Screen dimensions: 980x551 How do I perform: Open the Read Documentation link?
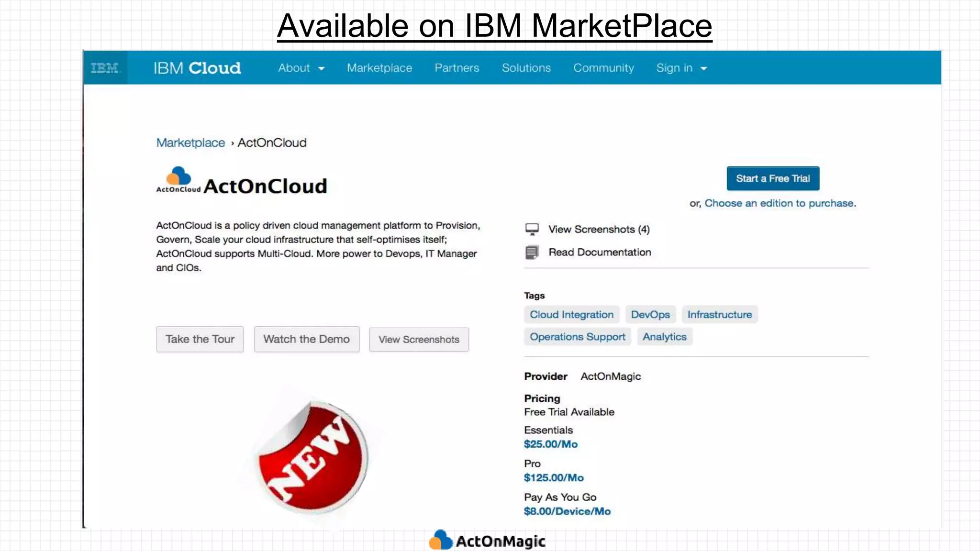click(600, 252)
